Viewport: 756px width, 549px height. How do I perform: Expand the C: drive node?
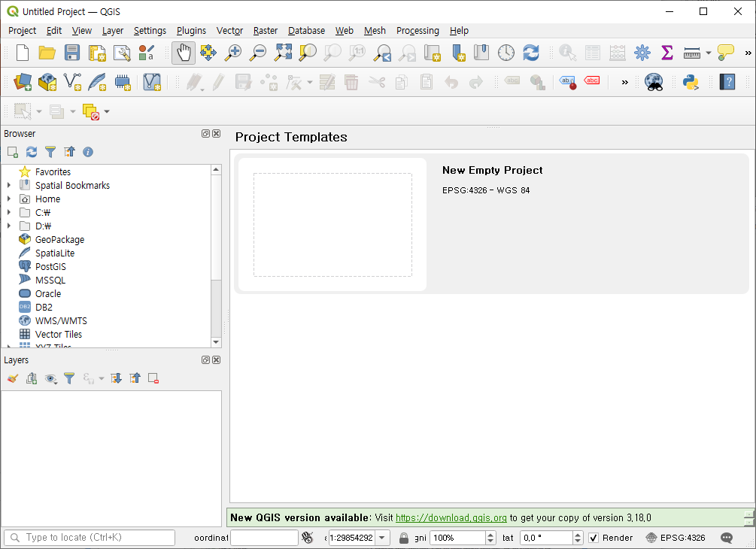[x=9, y=212]
